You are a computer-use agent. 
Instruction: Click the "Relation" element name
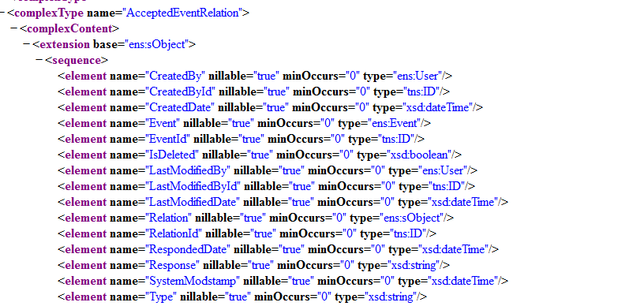pyautogui.click(x=169, y=218)
